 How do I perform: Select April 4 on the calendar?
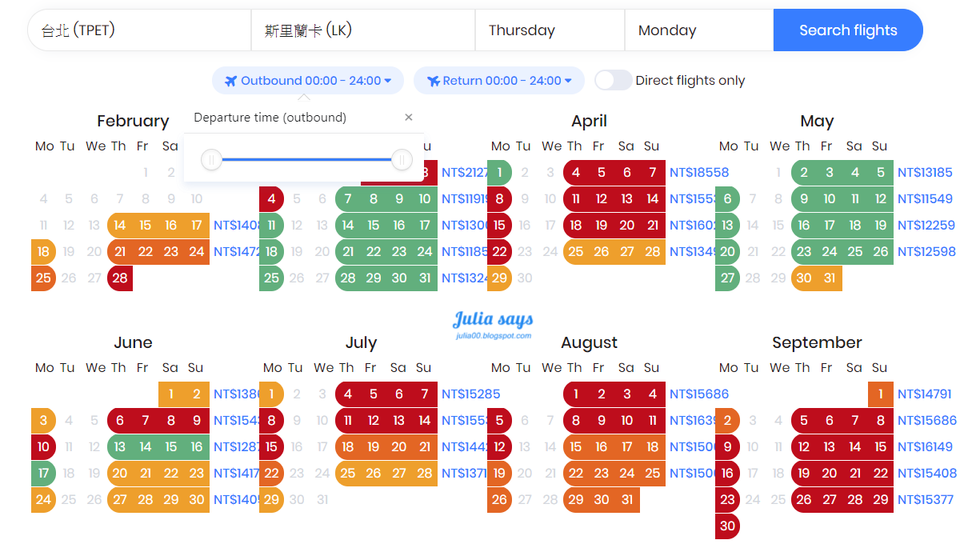pyautogui.click(x=576, y=172)
